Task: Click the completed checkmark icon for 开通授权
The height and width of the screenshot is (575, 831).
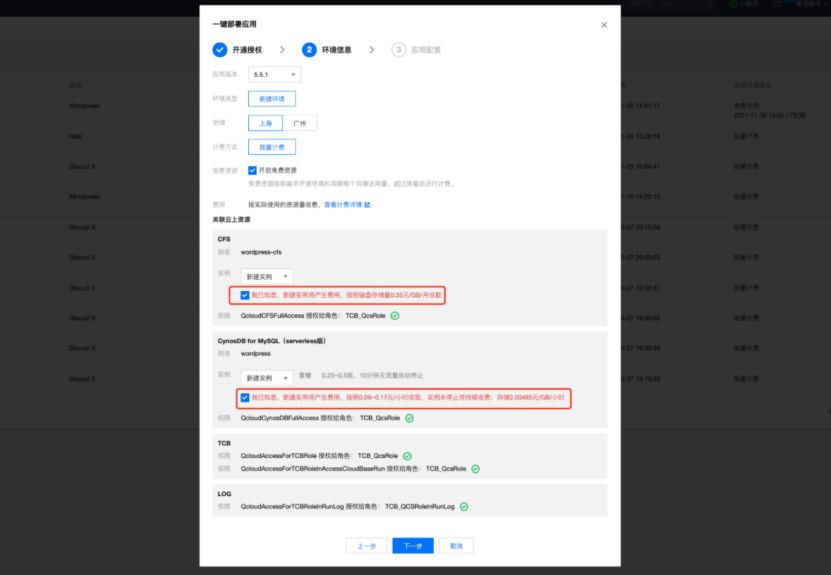Action: coord(220,50)
